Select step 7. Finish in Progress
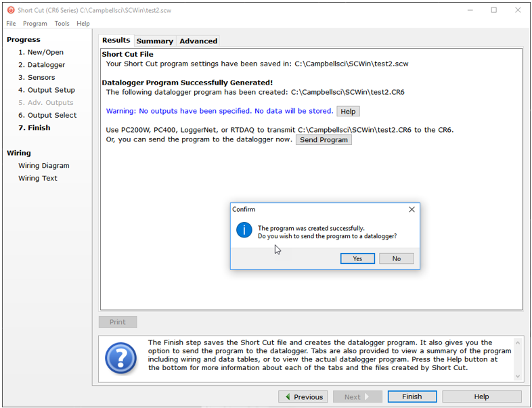This screenshot has width=532, height=408. (x=35, y=127)
